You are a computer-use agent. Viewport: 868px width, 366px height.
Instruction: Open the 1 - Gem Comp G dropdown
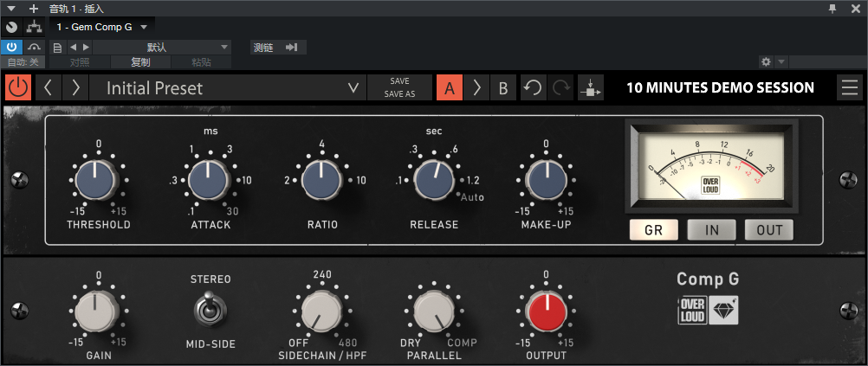pyautogui.click(x=102, y=27)
